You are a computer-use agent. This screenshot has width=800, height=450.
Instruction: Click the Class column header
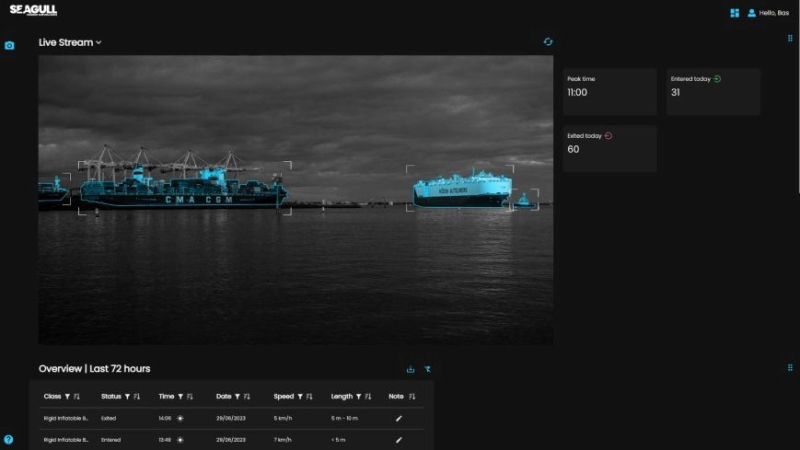coord(52,396)
